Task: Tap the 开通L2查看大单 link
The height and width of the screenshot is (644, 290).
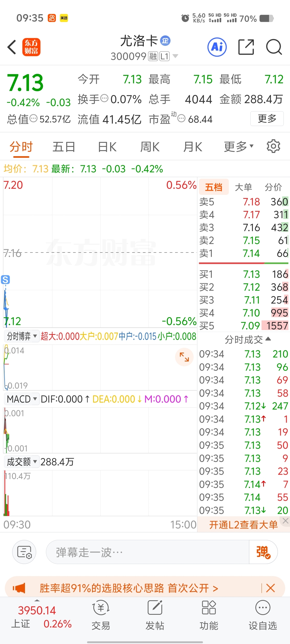Action: (243, 525)
